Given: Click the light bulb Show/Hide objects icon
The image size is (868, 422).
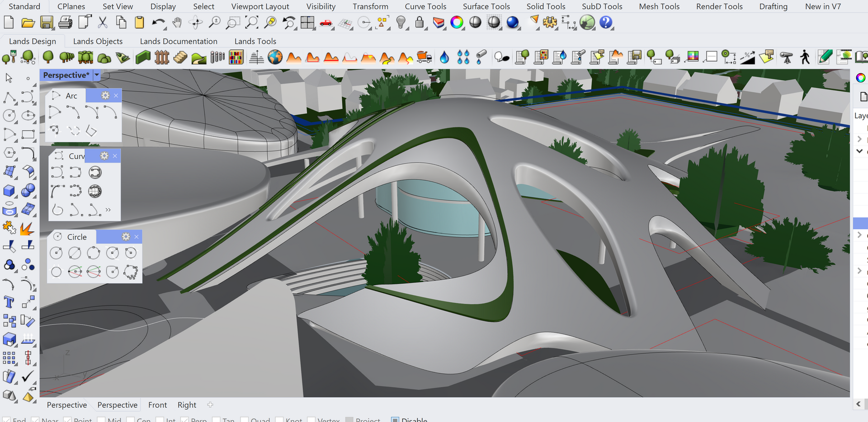Looking at the screenshot, I should 401,22.
